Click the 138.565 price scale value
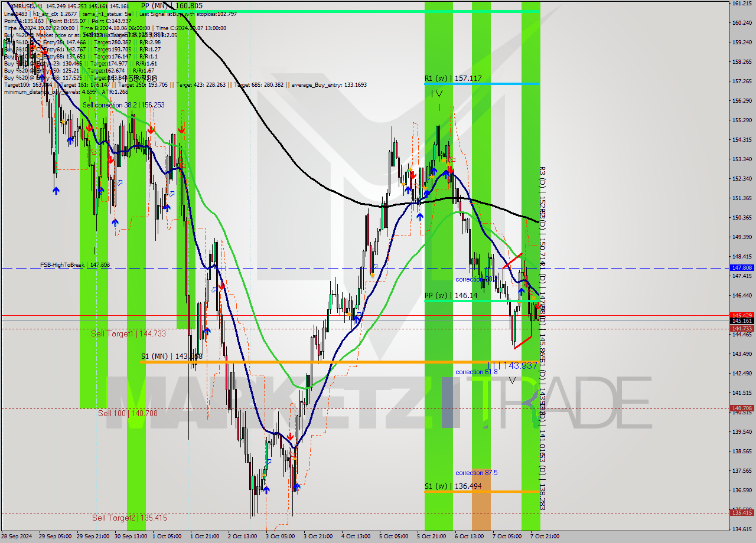756x543 pixels. click(x=741, y=451)
